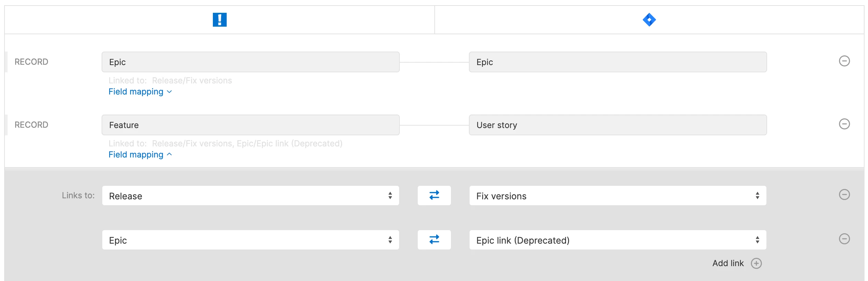Screen dimensions: 868x281
Task: Open the Fix versions dropdown
Action: click(617, 196)
